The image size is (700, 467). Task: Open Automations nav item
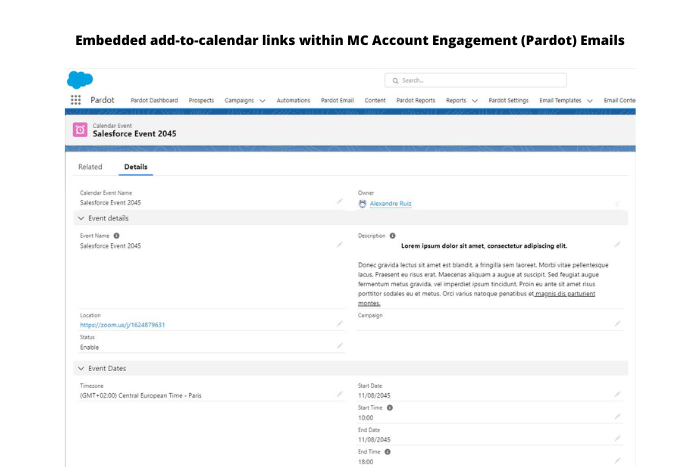(x=293, y=100)
